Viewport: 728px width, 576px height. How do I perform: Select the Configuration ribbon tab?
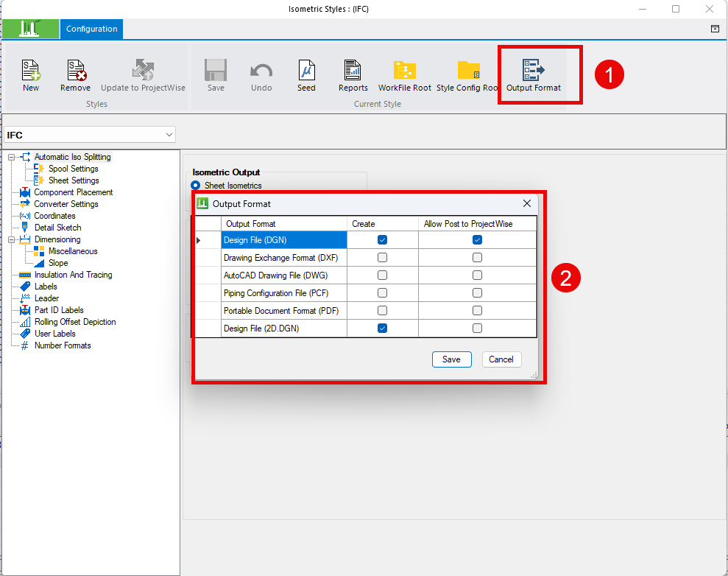tap(91, 29)
